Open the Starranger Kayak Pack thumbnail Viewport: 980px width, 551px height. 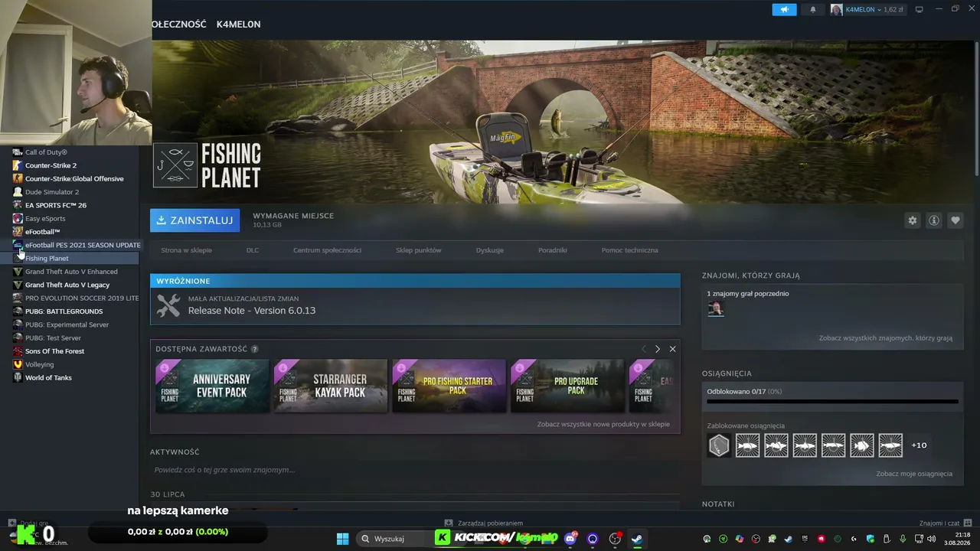coord(331,386)
